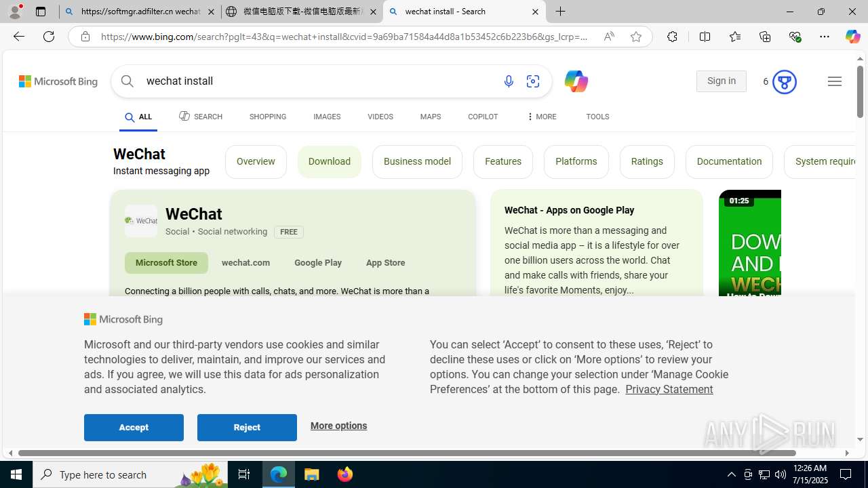Open the Extensions puzzle icon
This screenshot has height=488, width=868.
[x=672, y=37]
